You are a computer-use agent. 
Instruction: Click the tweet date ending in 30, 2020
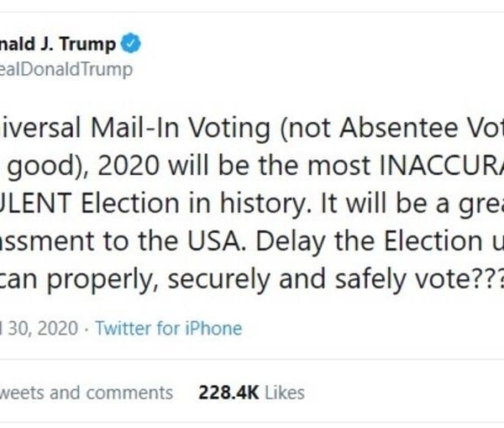click(39, 328)
